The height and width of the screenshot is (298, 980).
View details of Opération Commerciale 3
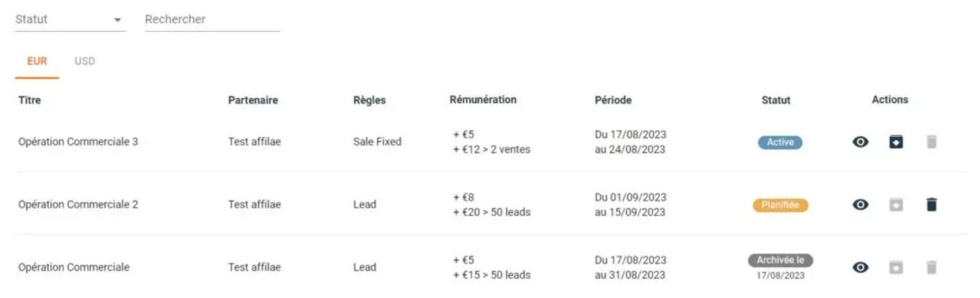coord(860,142)
